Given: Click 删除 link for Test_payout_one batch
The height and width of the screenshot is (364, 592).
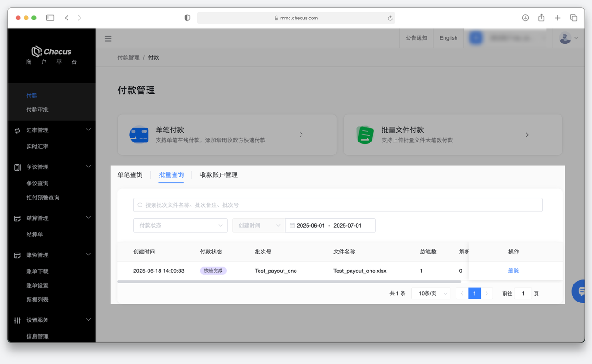Looking at the screenshot, I should [x=513, y=271].
